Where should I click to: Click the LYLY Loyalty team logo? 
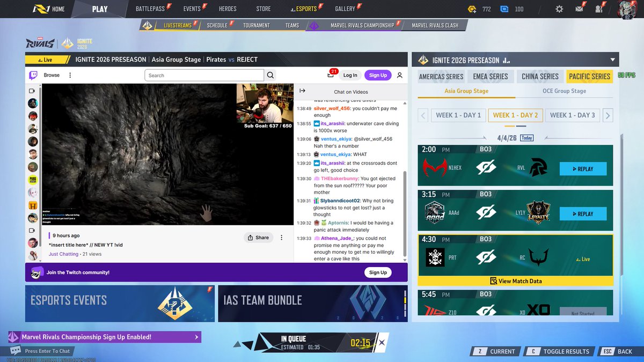point(538,213)
